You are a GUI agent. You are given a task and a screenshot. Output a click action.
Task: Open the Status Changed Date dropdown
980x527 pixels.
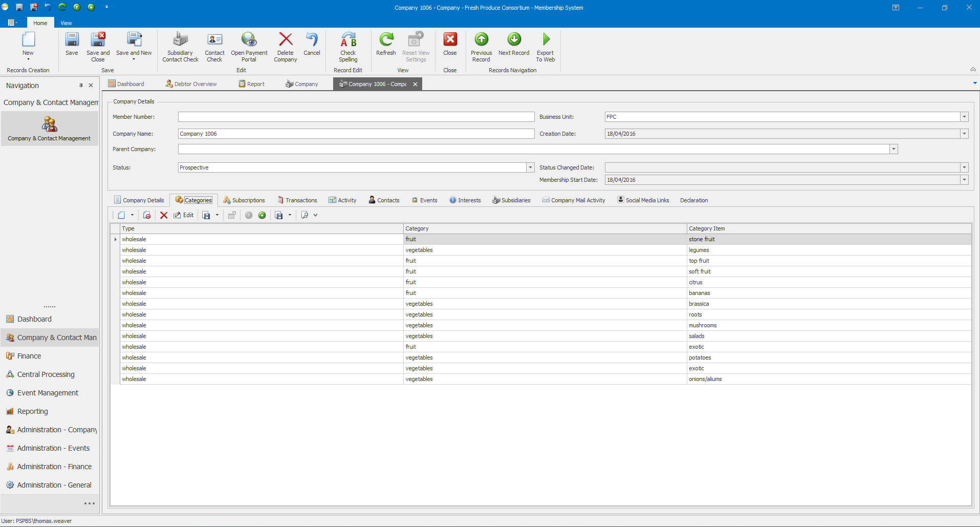tap(964, 167)
